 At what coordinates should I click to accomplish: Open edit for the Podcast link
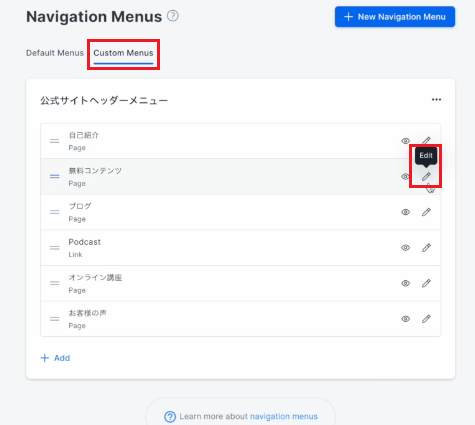426,248
